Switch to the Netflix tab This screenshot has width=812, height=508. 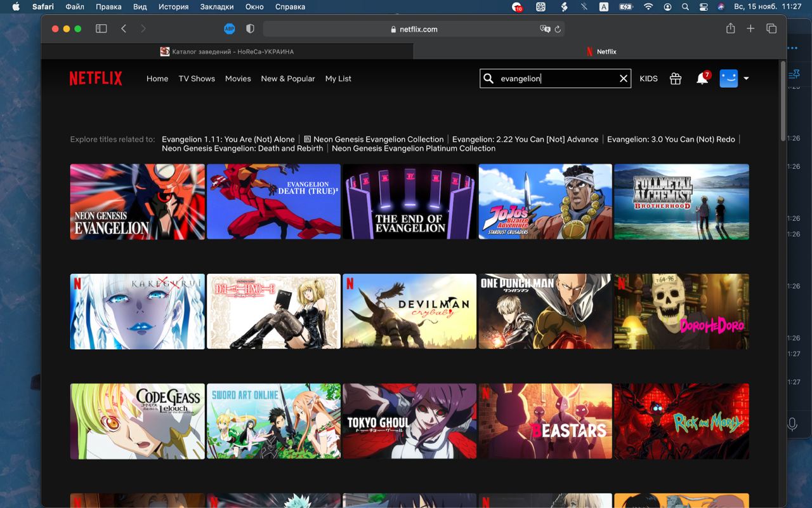tap(600, 51)
